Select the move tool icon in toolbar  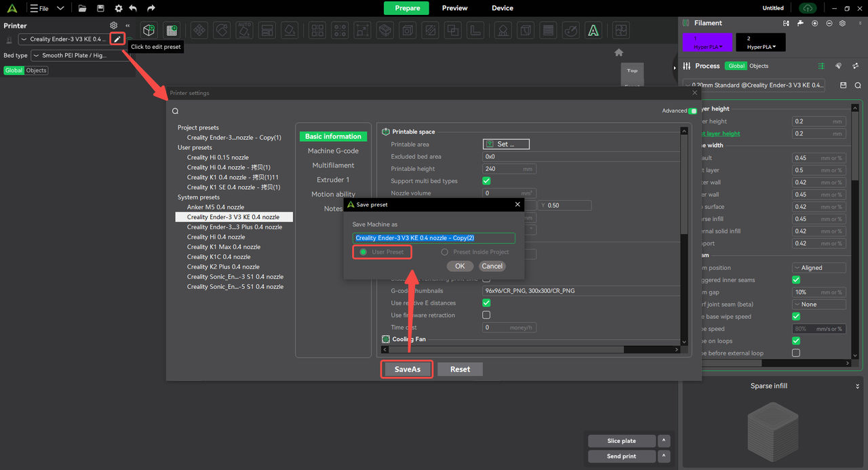click(199, 31)
